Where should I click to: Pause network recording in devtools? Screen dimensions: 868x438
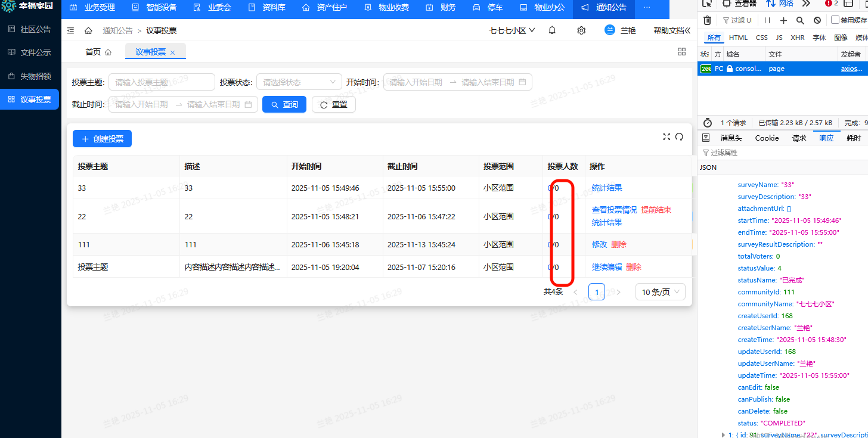click(767, 20)
